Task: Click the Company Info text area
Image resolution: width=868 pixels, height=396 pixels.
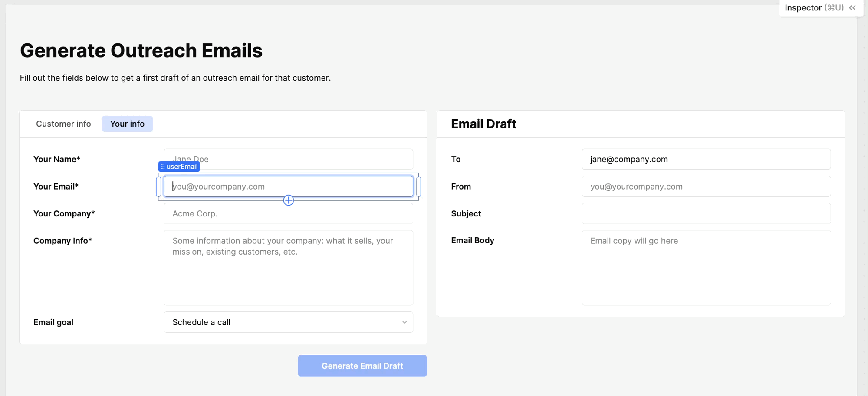Action: pyautogui.click(x=288, y=268)
